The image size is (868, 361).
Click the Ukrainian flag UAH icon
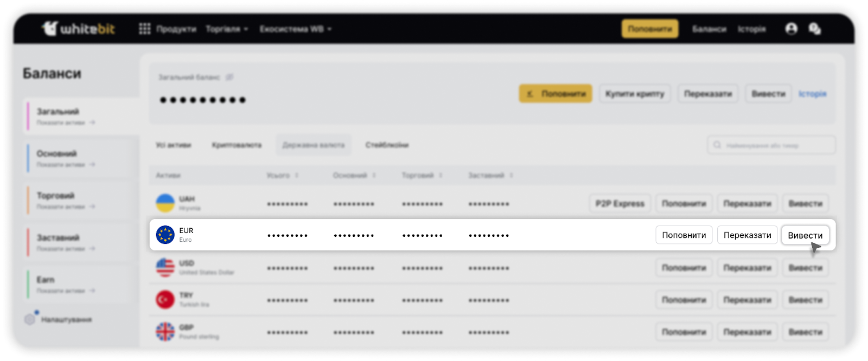pyautogui.click(x=165, y=203)
